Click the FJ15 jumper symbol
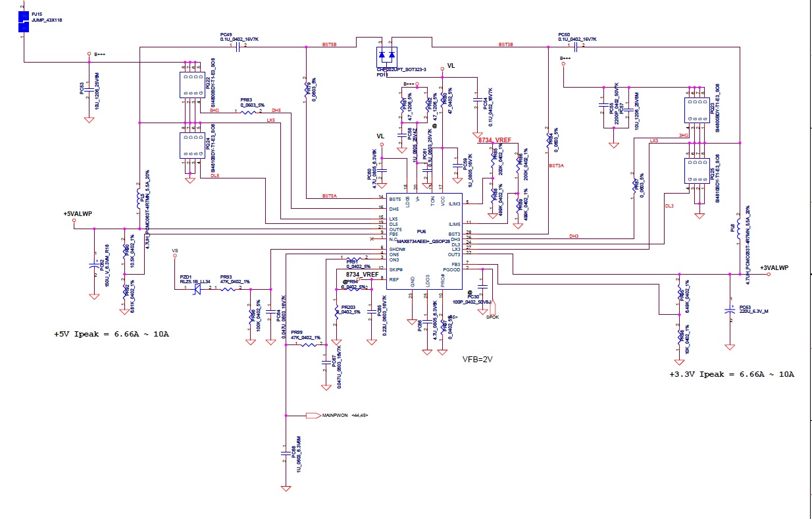 [24, 20]
